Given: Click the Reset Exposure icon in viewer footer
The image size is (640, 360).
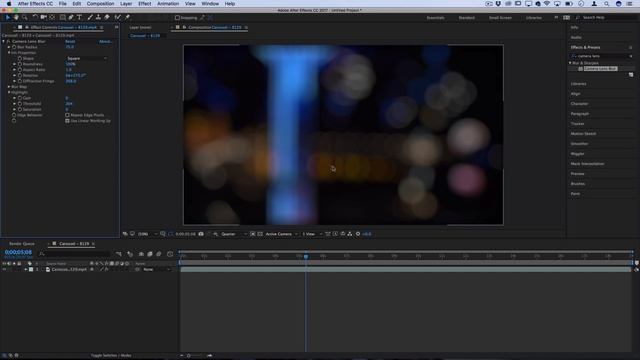Looking at the screenshot, I should [x=358, y=234].
